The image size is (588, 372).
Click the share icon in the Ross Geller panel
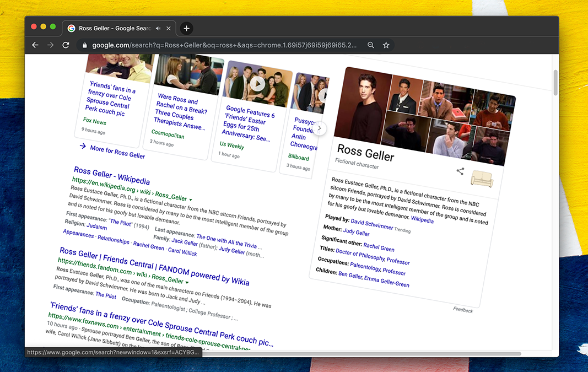[x=460, y=171]
